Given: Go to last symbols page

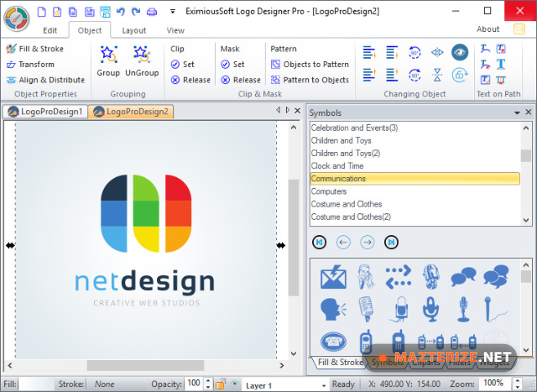Looking at the screenshot, I should [x=392, y=243].
